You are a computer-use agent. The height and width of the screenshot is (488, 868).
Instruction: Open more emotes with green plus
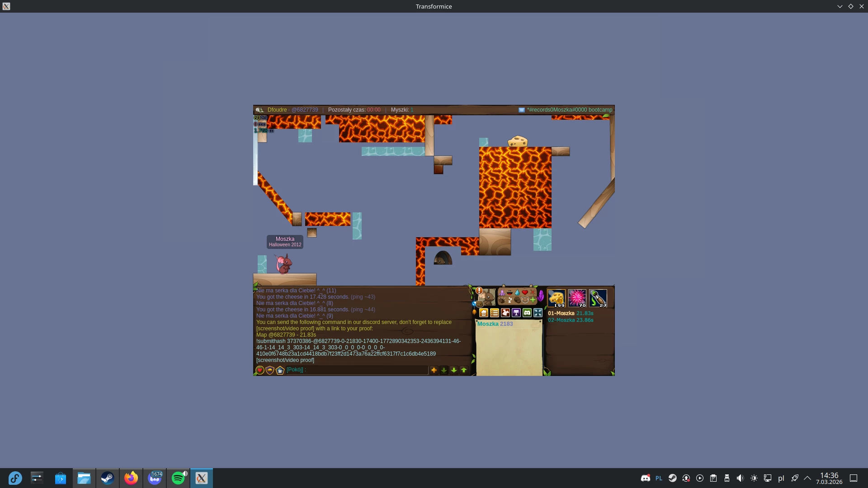(x=533, y=300)
